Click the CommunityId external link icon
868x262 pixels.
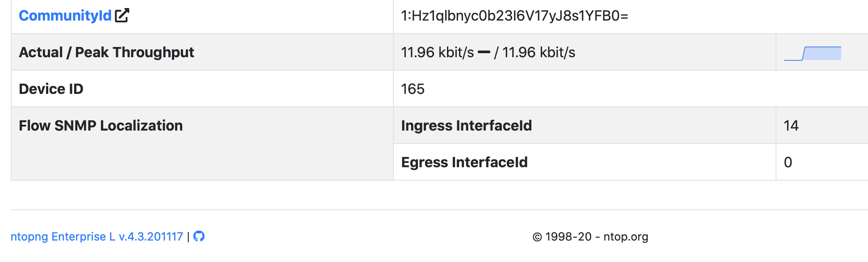tap(122, 15)
